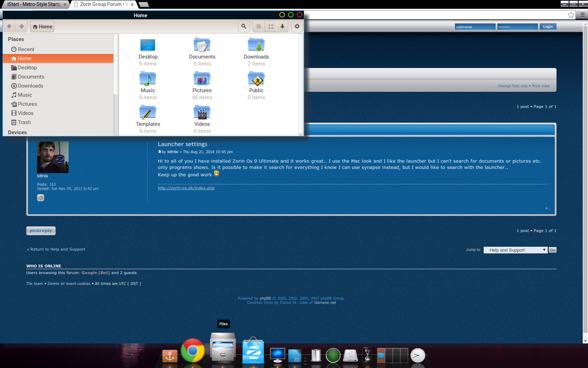588x368 pixels.
Task: Open the Videos folder icon
Action: (202, 113)
